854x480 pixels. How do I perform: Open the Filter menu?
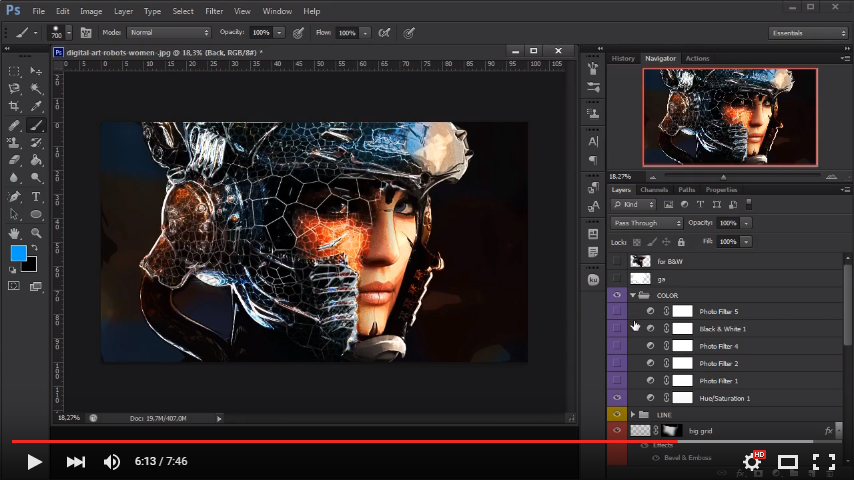(214, 11)
